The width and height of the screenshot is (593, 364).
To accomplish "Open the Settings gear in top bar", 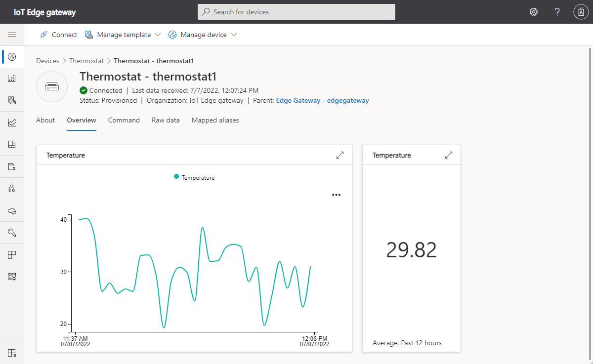I will 534,12.
